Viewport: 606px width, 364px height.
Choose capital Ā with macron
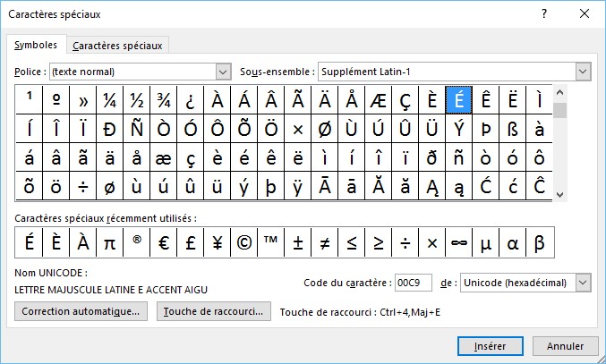[x=325, y=186]
